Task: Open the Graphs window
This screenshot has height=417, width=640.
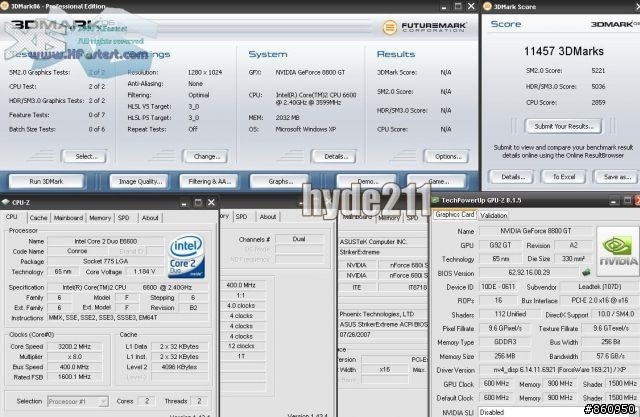Action: click(280, 181)
